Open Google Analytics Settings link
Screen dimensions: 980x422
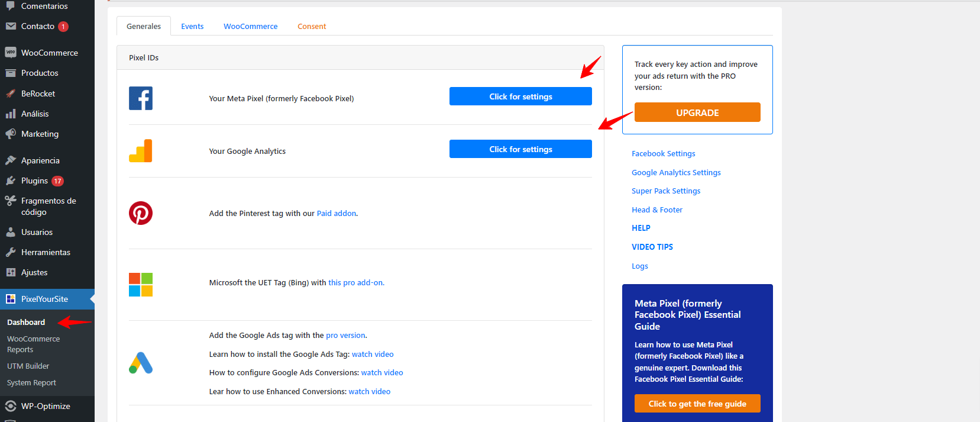click(676, 172)
